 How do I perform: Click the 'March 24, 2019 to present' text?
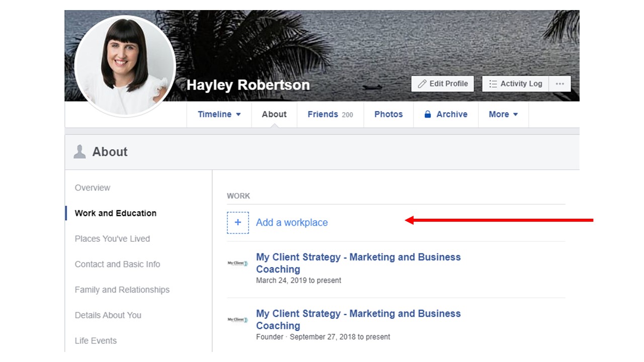(298, 281)
